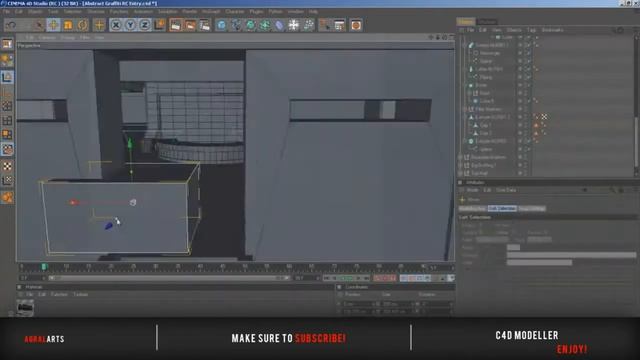The image size is (640, 360).
Task: Open the layout window icon in top toolbar
Action: (340, 25)
